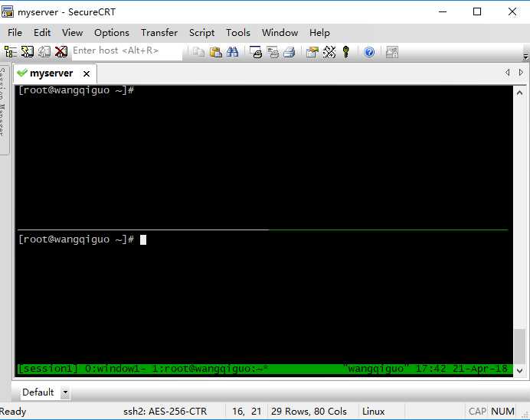Open the Session Manager tree icon
The width and height of the screenshot is (530, 420).
10,52
